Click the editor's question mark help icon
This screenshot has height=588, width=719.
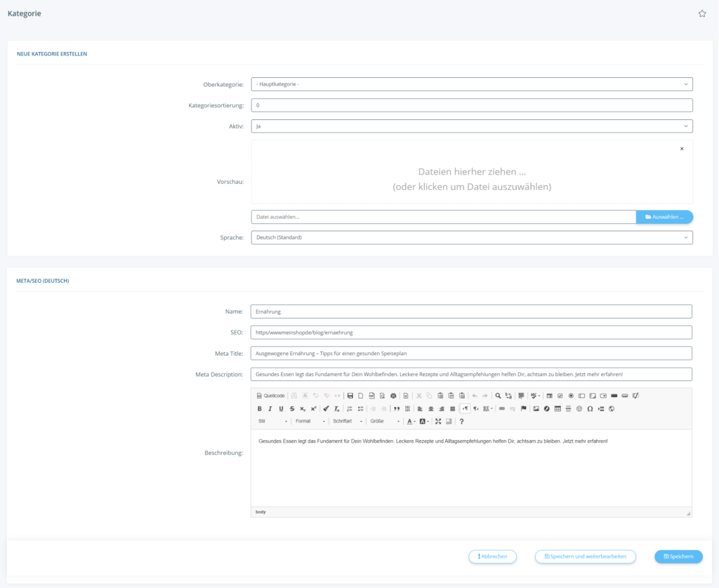pyautogui.click(x=461, y=421)
